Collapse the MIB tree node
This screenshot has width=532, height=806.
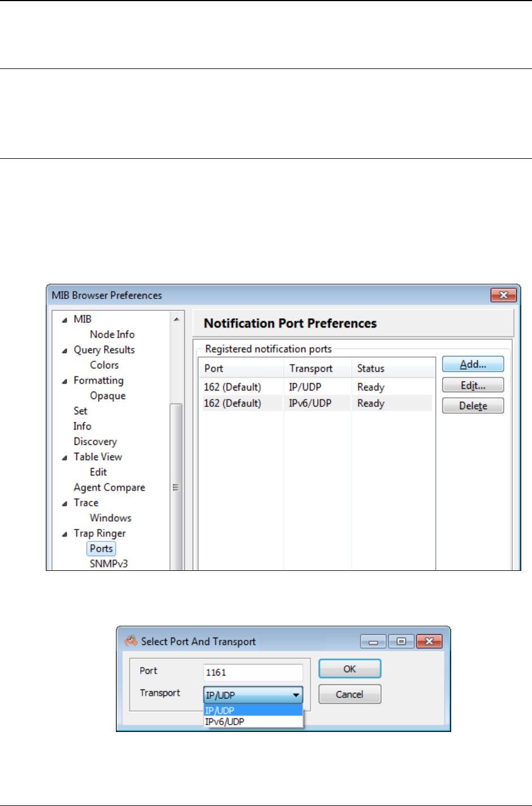click(x=65, y=320)
